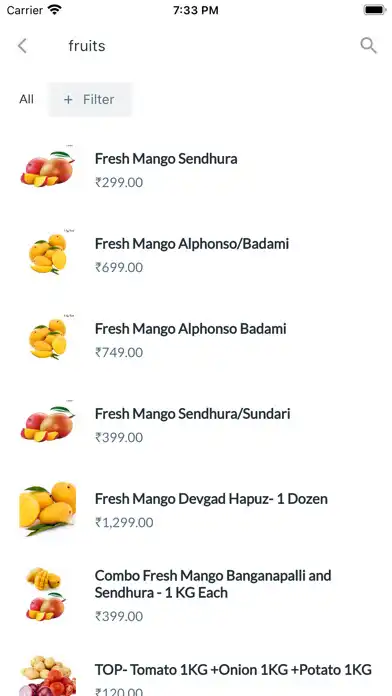Open the Devgad Hapuz mango image

coord(48,509)
